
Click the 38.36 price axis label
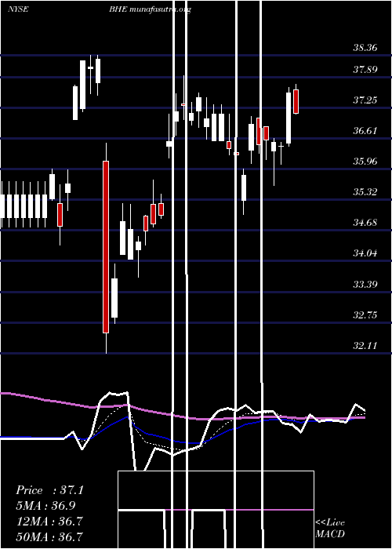click(365, 48)
